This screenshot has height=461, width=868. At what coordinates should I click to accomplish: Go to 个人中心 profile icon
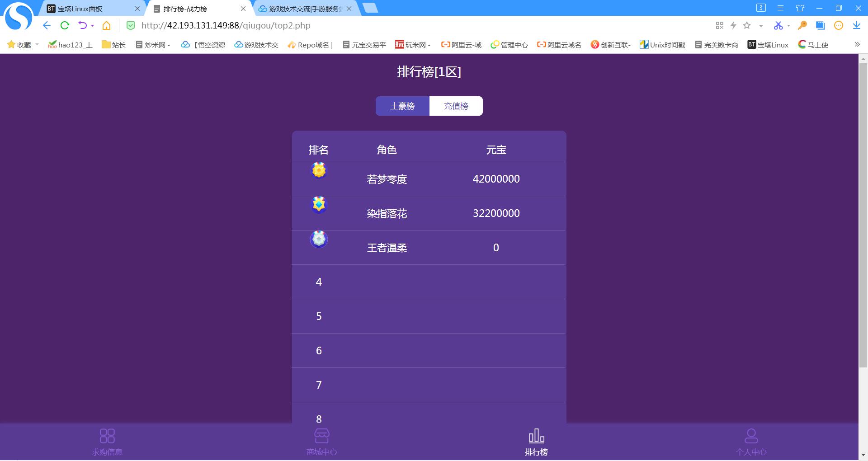[751, 436]
